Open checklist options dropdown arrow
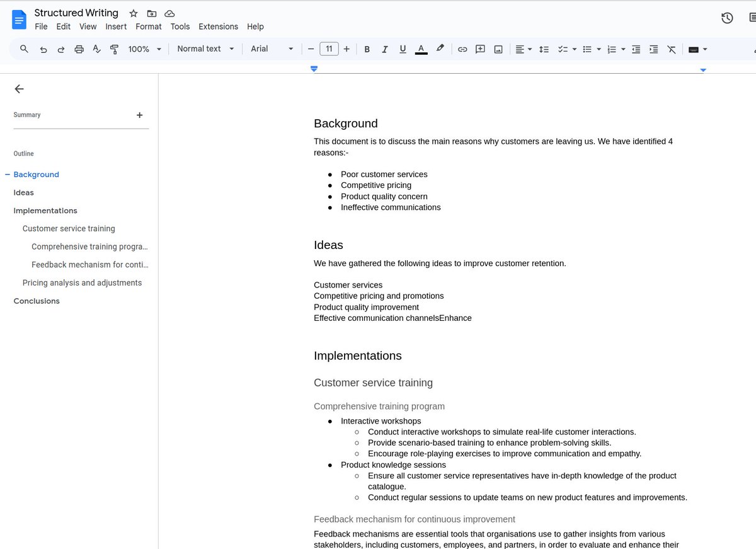This screenshot has width=756, height=549. coord(575,49)
